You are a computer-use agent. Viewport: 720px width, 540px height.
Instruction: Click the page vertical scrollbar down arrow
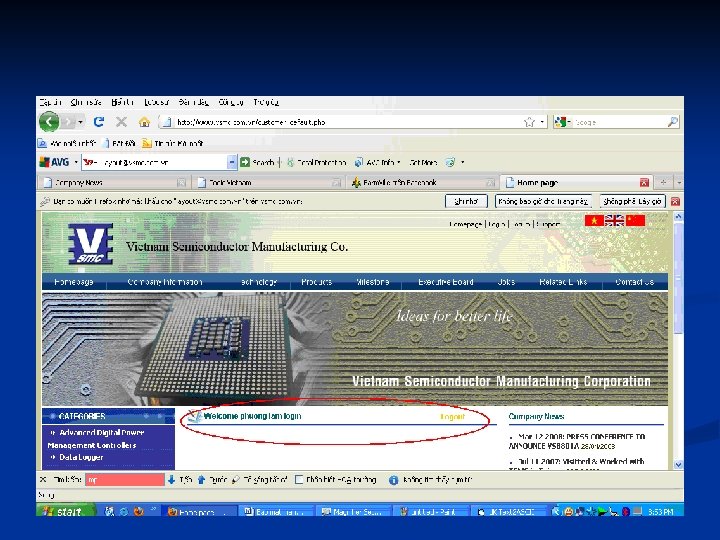[679, 464]
